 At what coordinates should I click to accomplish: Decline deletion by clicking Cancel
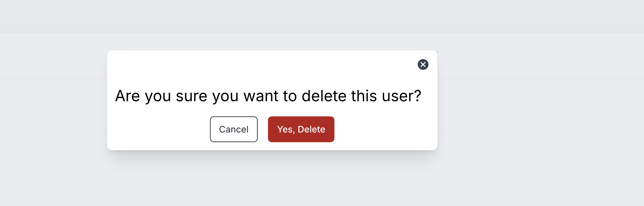pyautogui.click(x=233, y=129)
